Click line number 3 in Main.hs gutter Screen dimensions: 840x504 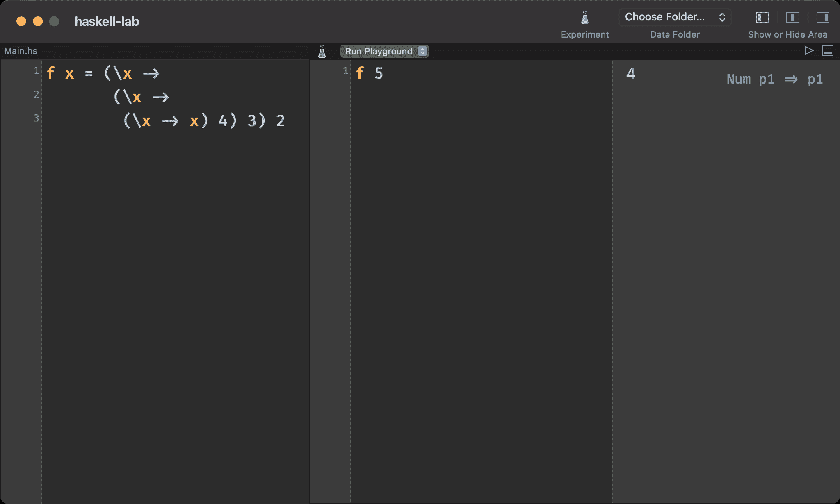click(36, 118)
